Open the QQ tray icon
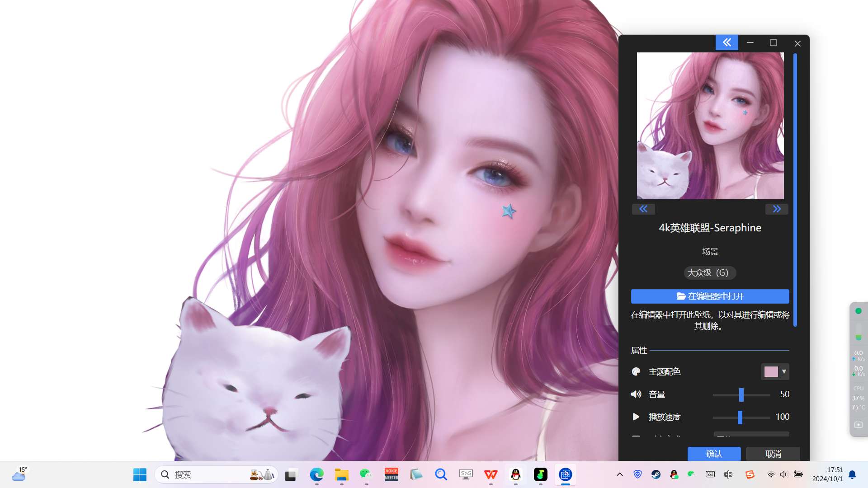 (x=674, y=474)
